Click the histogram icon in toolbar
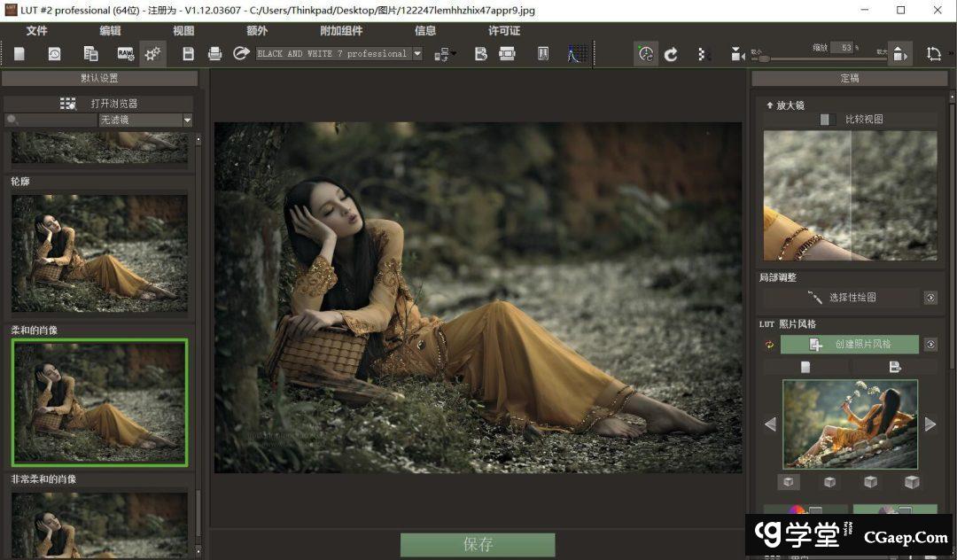The image size is (957, 560). pyautogui.click(x=578, y=54)
